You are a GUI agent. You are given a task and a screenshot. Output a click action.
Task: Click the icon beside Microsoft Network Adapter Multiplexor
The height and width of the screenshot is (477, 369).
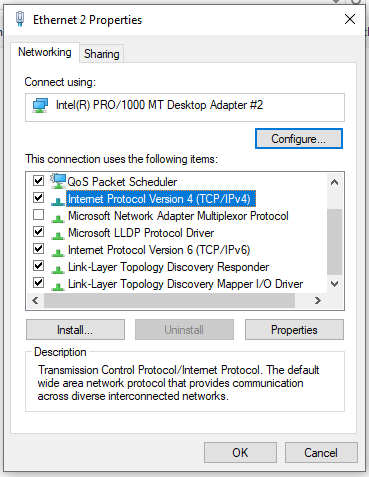(58, 218)
